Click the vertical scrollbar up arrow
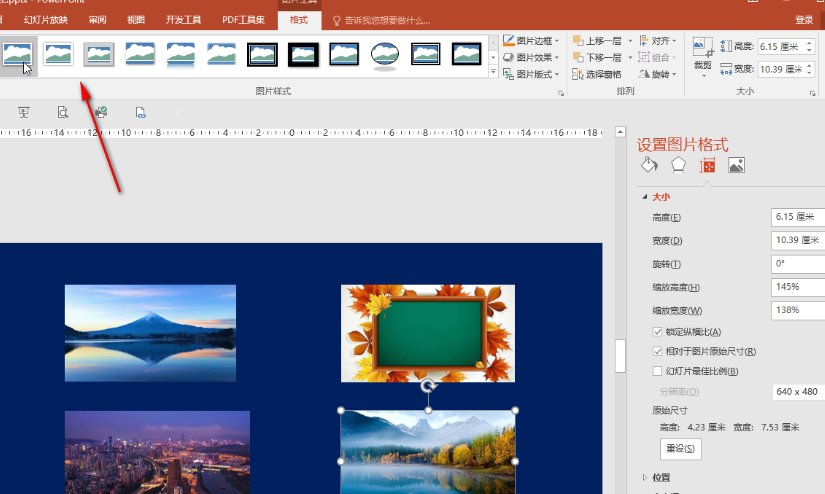Viewport: 825px width, 494px height. click(620, 132)
